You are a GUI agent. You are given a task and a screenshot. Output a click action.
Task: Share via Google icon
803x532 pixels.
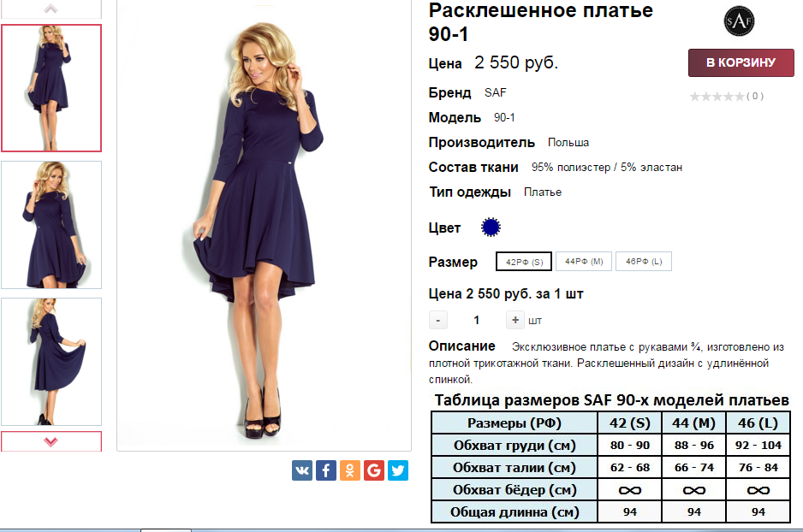pos(374,470)
